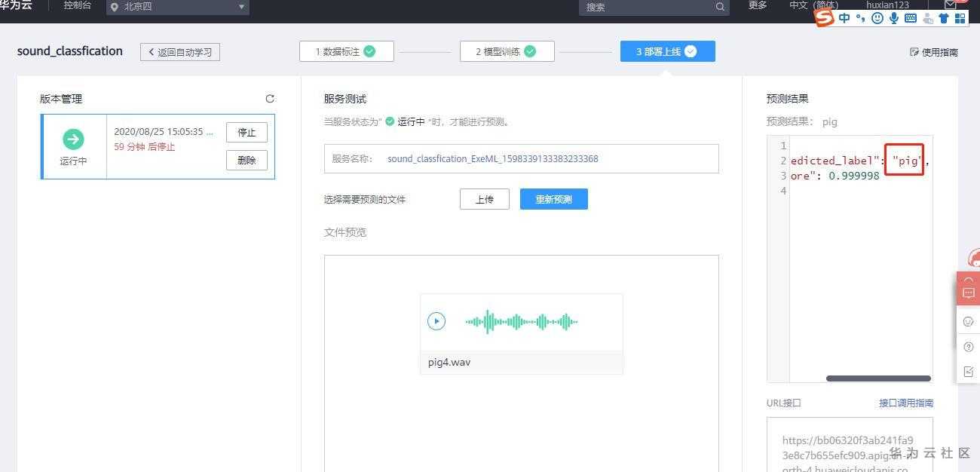Open the help question mark icon
Viewport: 980px width, 472px height.
click(x=969, y=346)
